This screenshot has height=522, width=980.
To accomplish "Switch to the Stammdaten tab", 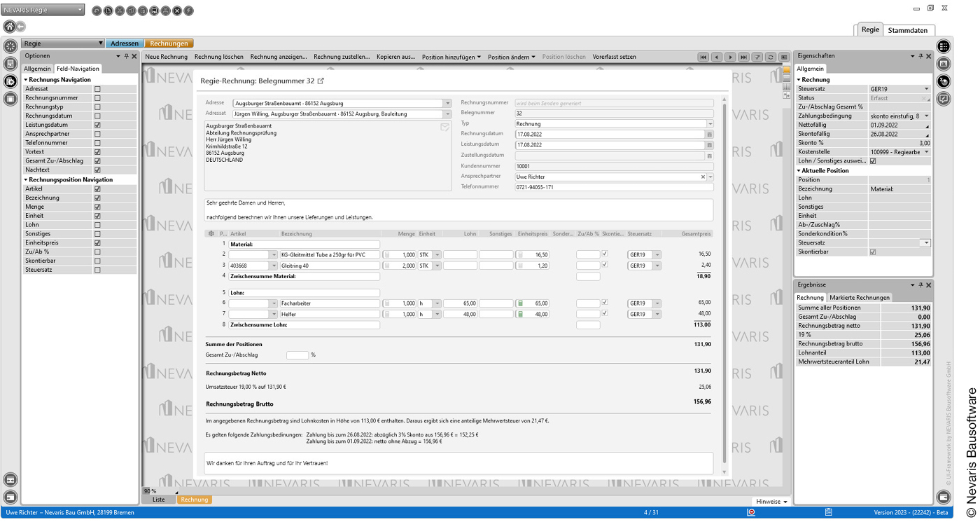I will 908,30.
